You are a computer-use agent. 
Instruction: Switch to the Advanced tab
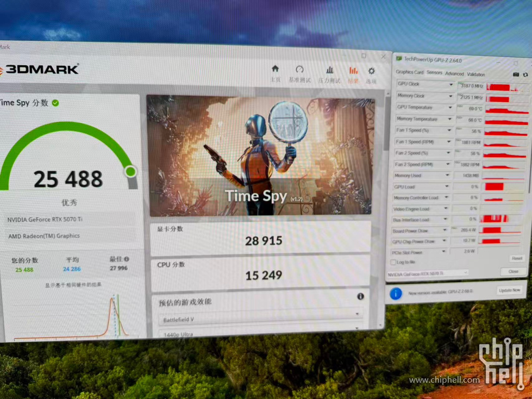[454, 73]
